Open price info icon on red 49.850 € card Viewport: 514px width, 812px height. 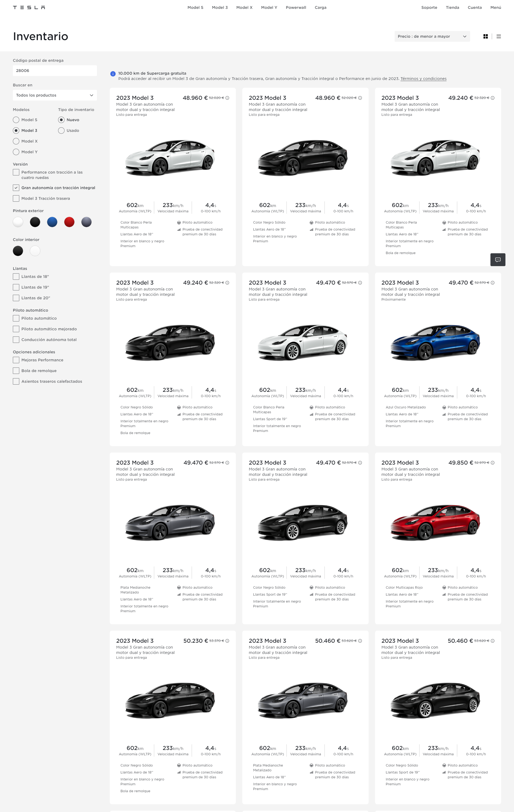pos(492,463)
